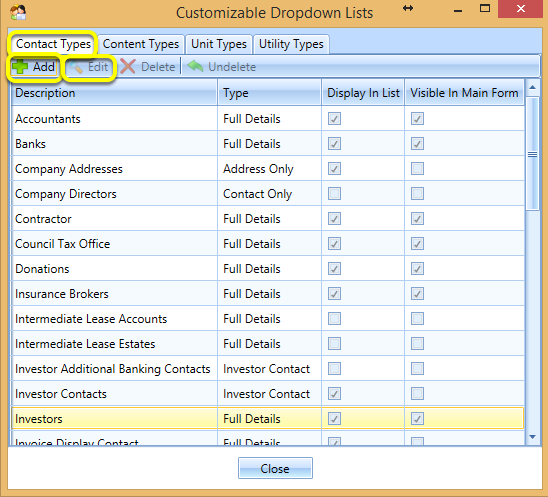Screen dimensions: 548x497
Task: Click the Close button
Action: coord(275,468)
